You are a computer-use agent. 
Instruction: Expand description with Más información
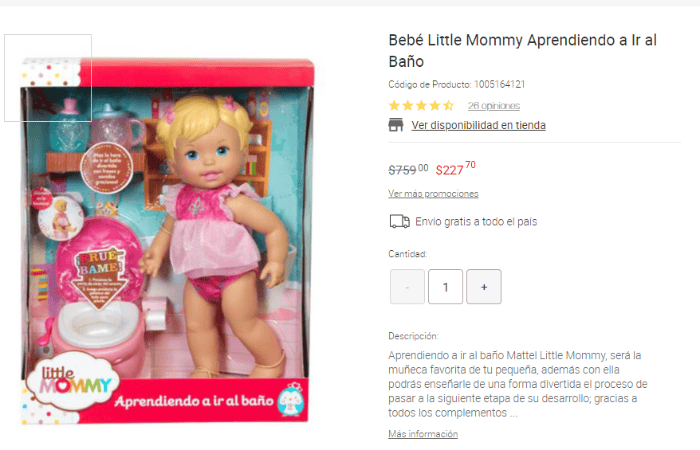coord(423,433)
